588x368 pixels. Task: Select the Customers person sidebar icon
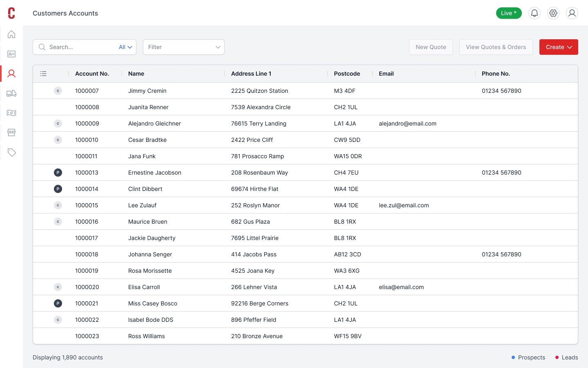(11, 74)
